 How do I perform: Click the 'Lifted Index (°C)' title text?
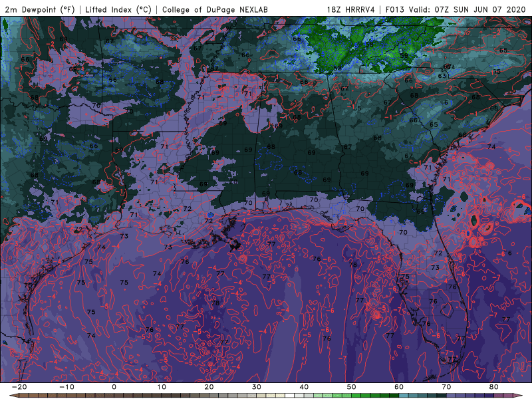coord(118,9)
